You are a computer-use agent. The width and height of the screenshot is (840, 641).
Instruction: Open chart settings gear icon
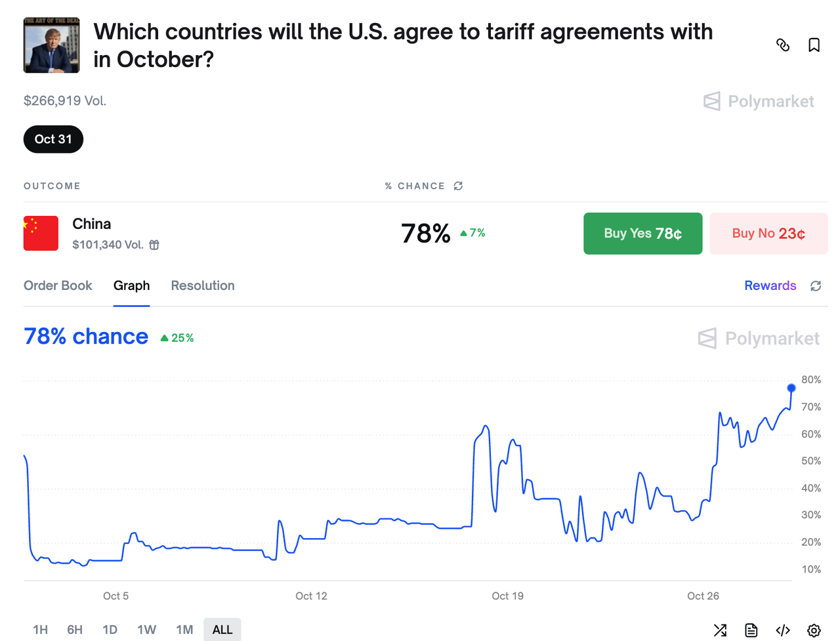click(x=814, y=631)
